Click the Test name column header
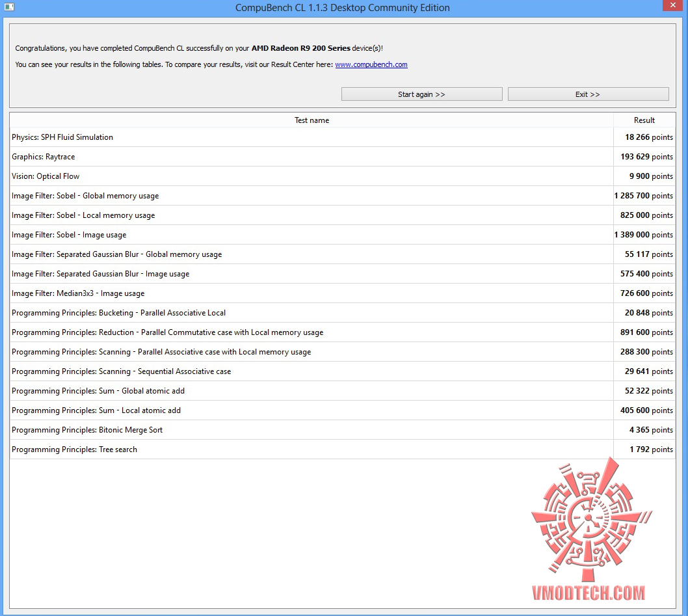 pos(311,120)
